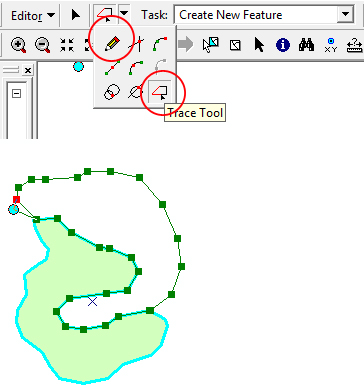Screen dimensions: 364x388
Task: Open the Task combo box arrow
Action: 346,15
